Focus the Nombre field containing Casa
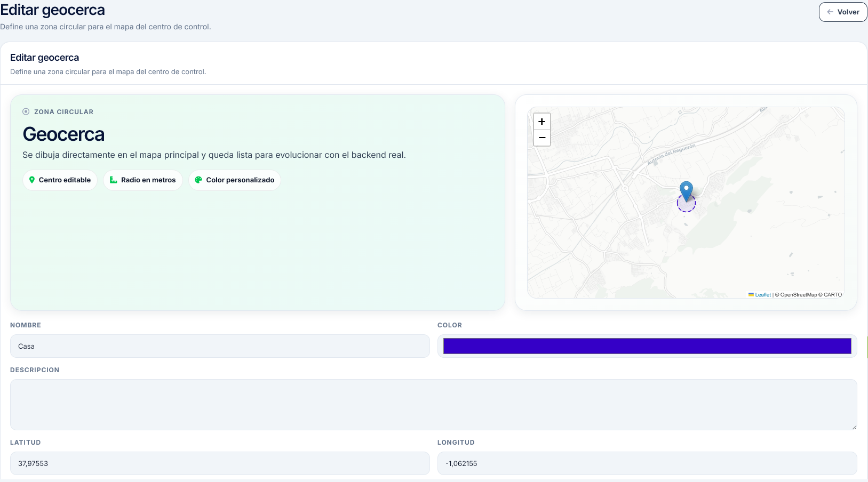 pyautogui.click(x=220, y=346)
